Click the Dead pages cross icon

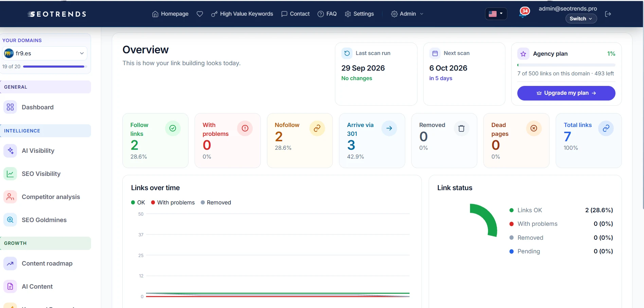[x=534, y=128]
